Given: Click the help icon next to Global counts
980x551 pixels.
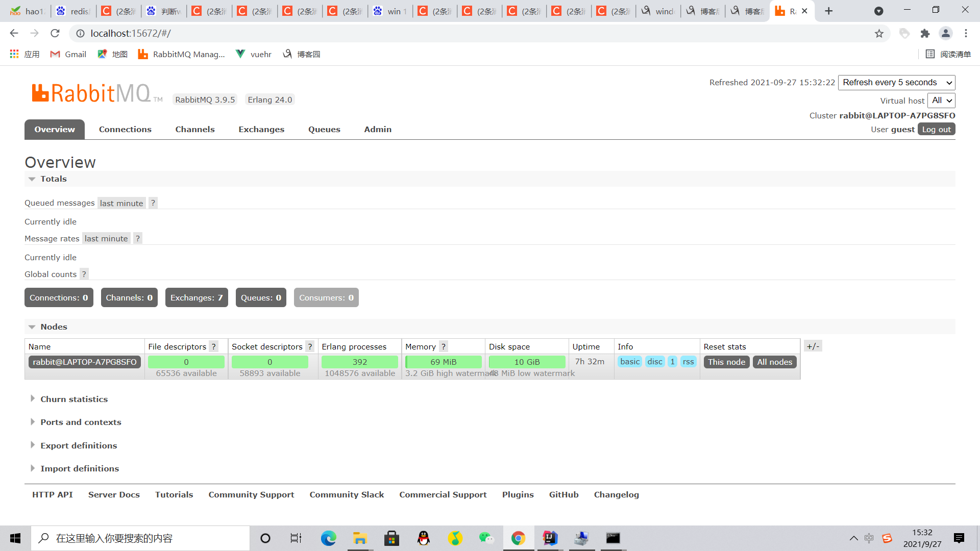Looking at the screenshot, I should 84,274.
